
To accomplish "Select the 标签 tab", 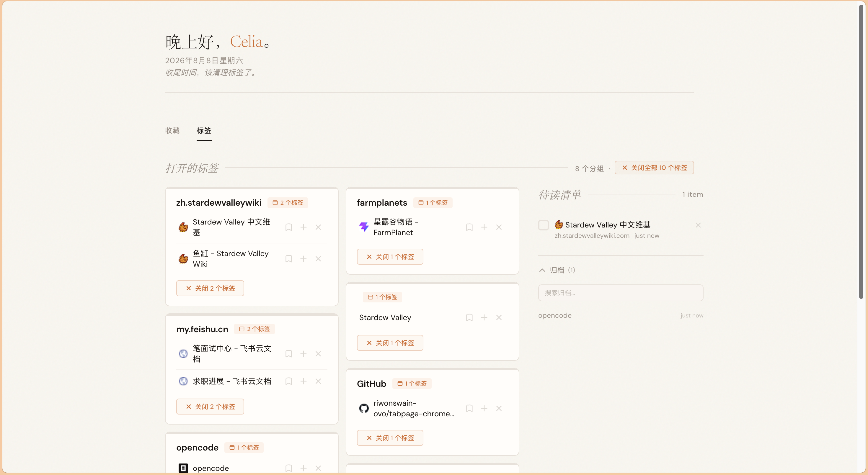I will click(x=204, y=130).
